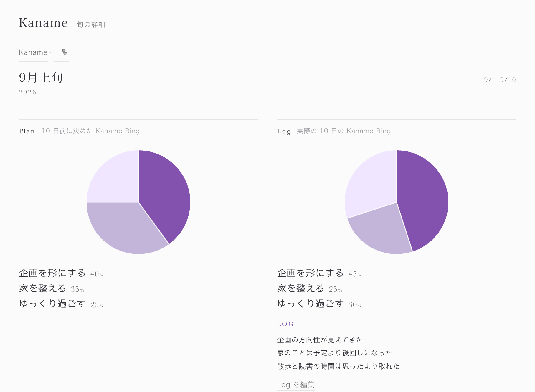Select the dark purple 40% slice in Plan ring
The width and height of the screenshot is (535, 392).
point(165,195)
